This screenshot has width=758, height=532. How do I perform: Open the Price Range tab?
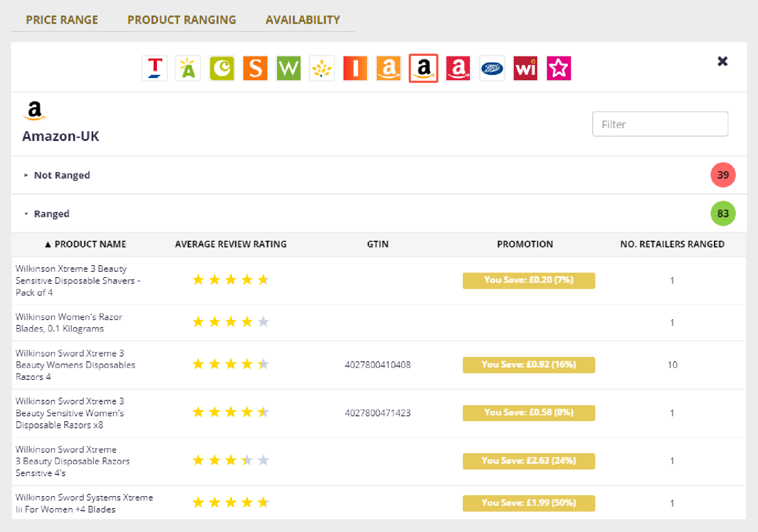(62, 20)
